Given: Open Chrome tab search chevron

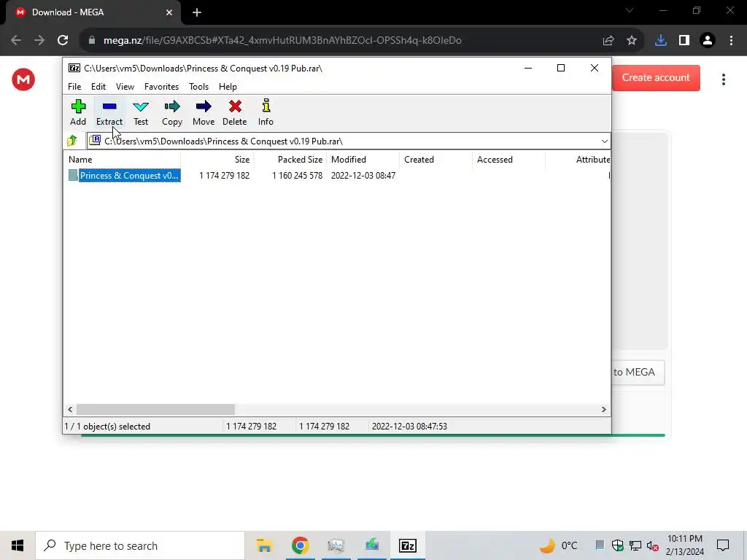Looking at the screenshot, I should pos(630,10).
